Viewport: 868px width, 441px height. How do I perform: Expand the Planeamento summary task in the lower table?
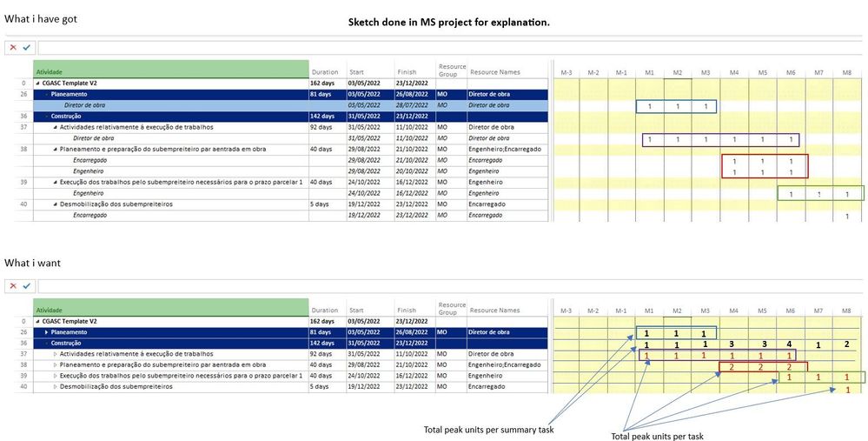47,332
